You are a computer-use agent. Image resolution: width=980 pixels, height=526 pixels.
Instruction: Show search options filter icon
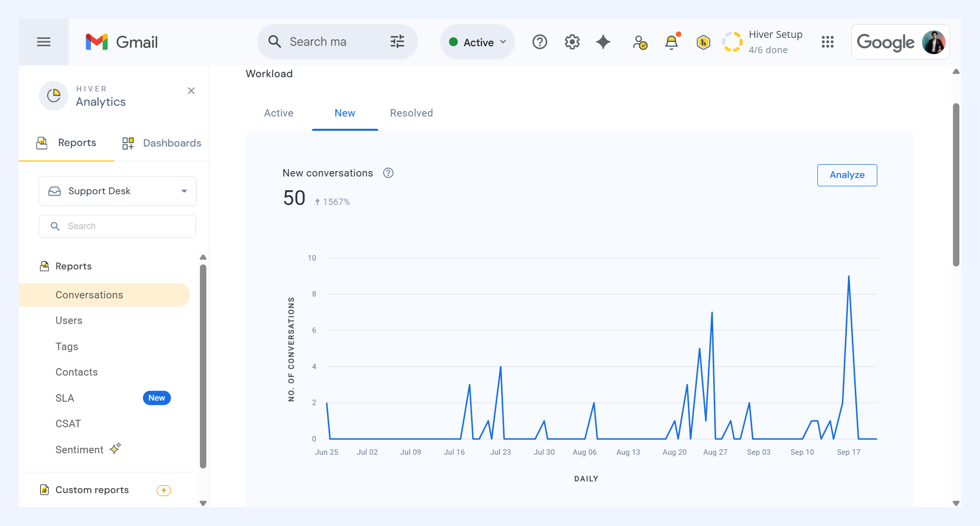click(397, 42)
